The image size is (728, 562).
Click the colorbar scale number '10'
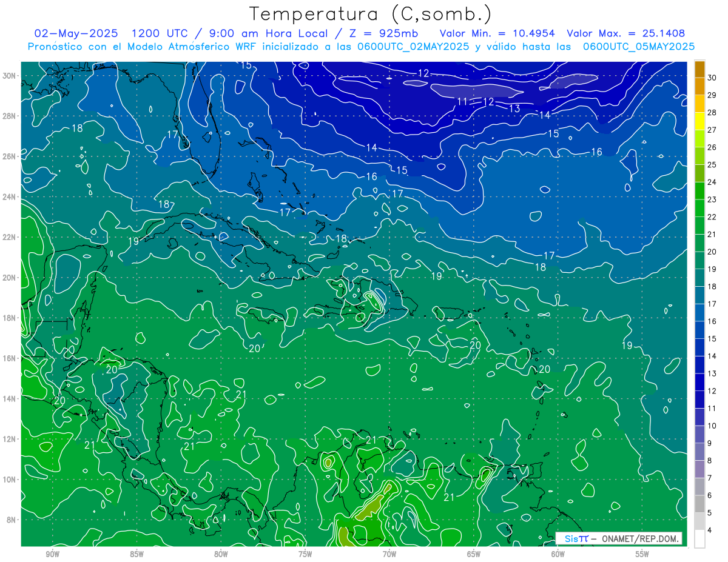coord(712,426)
